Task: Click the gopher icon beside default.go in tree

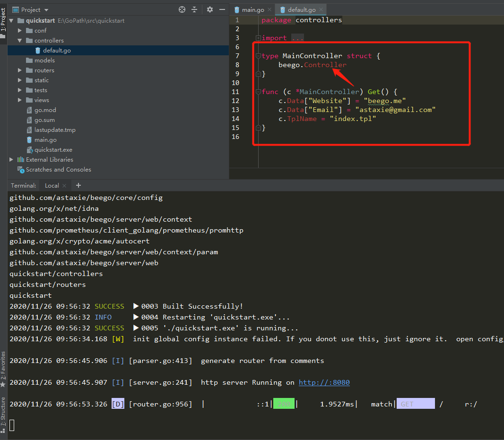Action: click(38, 51)
